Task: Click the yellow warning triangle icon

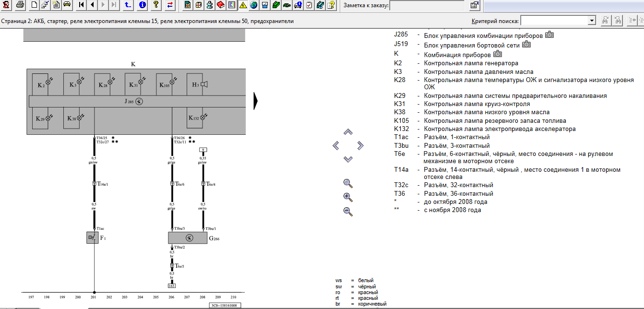Action: click(243, 5)
